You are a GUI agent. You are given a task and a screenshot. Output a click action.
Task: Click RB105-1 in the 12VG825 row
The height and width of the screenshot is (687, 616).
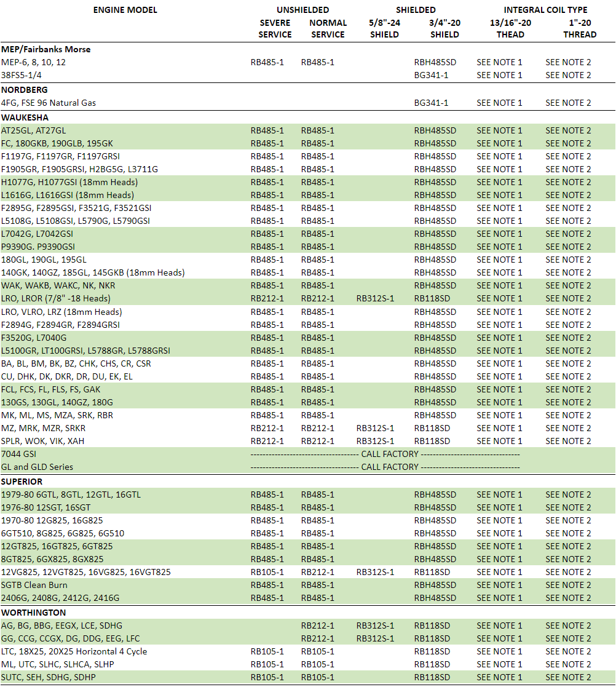pos(267,572)
